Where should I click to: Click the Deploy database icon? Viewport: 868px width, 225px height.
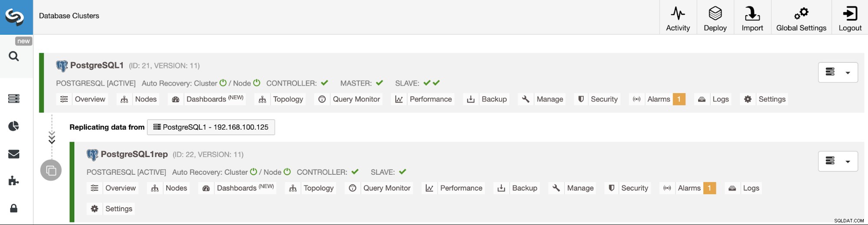[715, 13]
